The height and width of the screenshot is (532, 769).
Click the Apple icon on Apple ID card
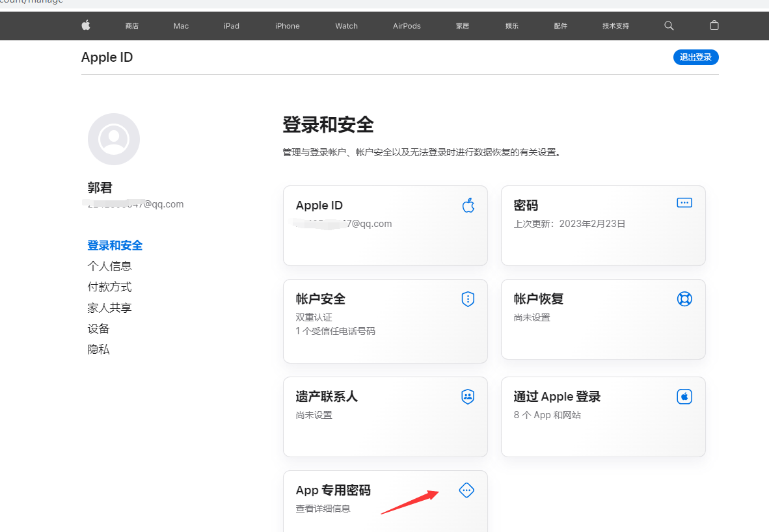click(x=468, y=206)
